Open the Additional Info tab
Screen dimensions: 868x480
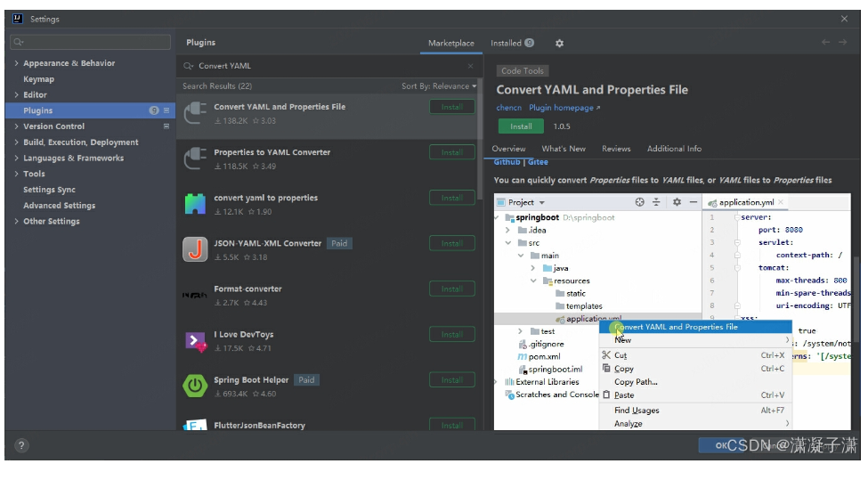pos(674,149)
